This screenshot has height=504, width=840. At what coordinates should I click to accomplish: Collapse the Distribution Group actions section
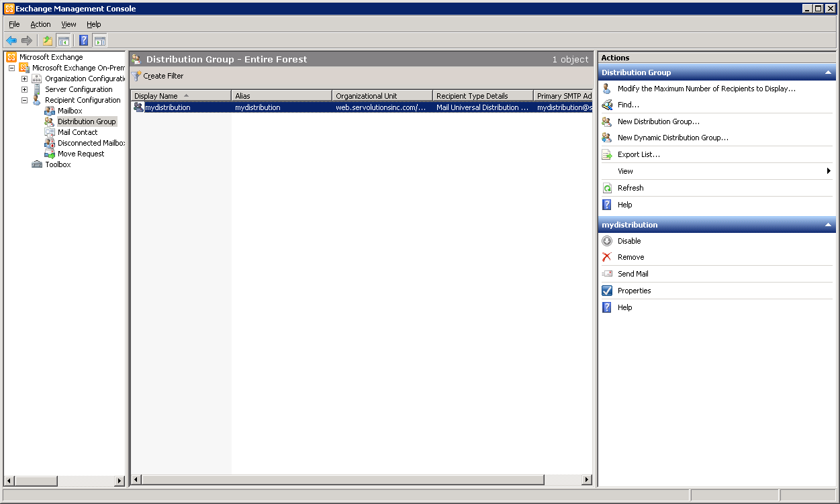828,72
